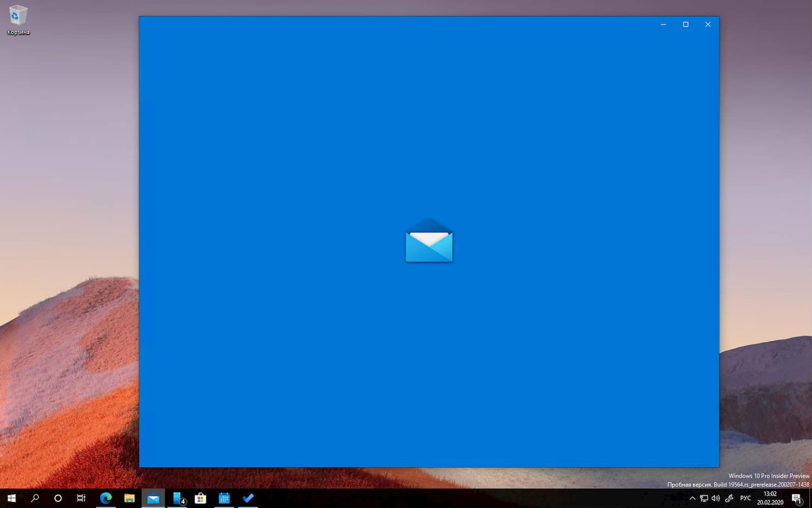Viewport: 812px width, 508px height.
Task: Check the network connection status icon
Action: (x=704, y=498)
